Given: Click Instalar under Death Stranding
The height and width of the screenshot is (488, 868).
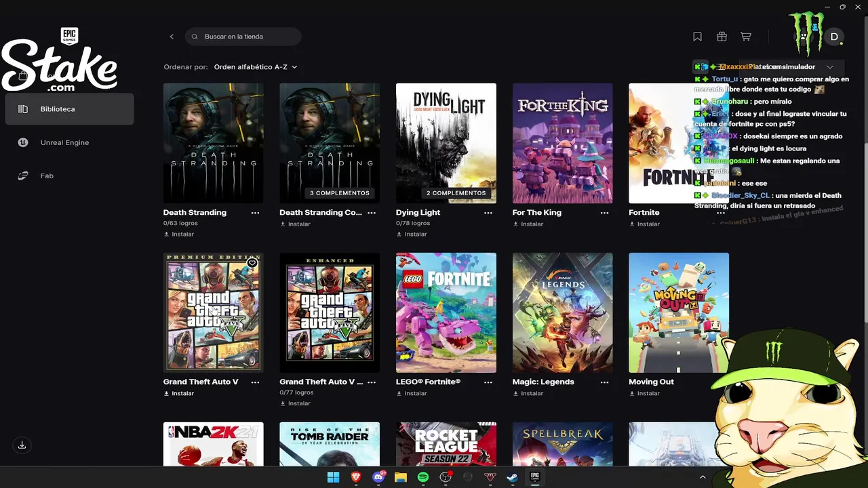Looking at the screenshot, I should coord(179,234).
